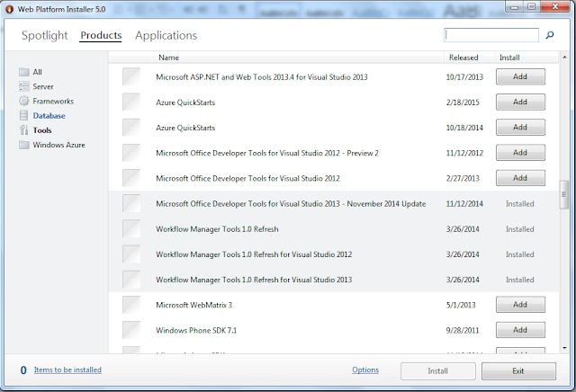Image resolution: width=576 pixels, height=392 pixels.
Task: Click the list scrollbar down arrow
Action: pyautogui.click(x=564, y=348)
